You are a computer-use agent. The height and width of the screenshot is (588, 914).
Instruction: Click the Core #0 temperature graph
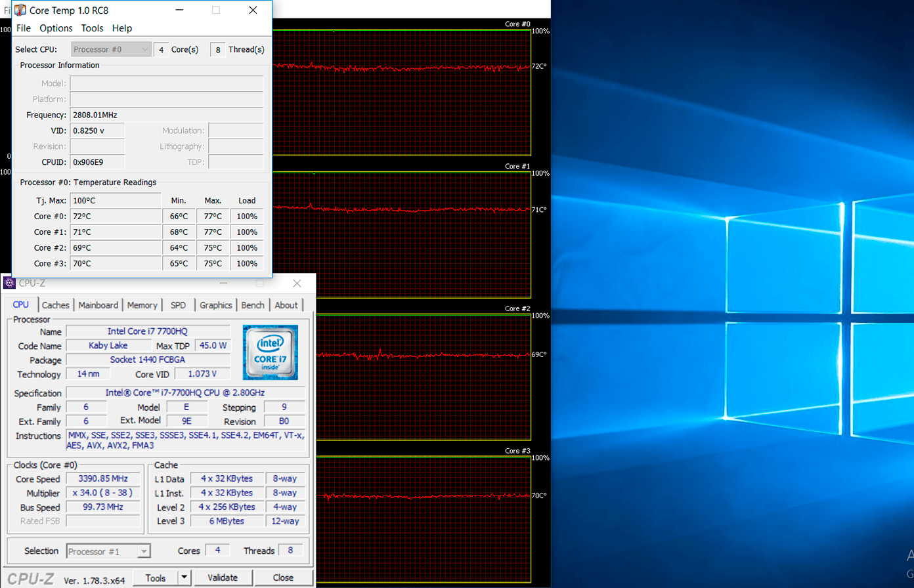(x=402, y=93)
